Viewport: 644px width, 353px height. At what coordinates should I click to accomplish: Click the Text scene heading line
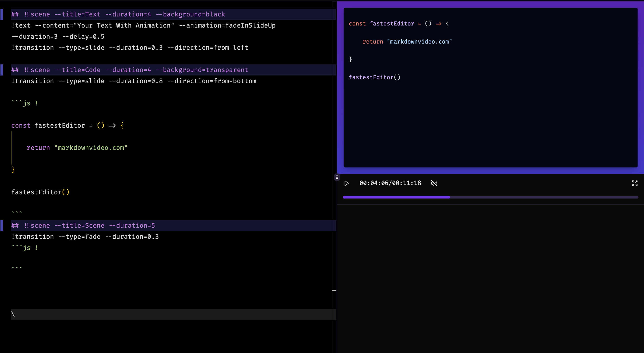tap(174, 14)
